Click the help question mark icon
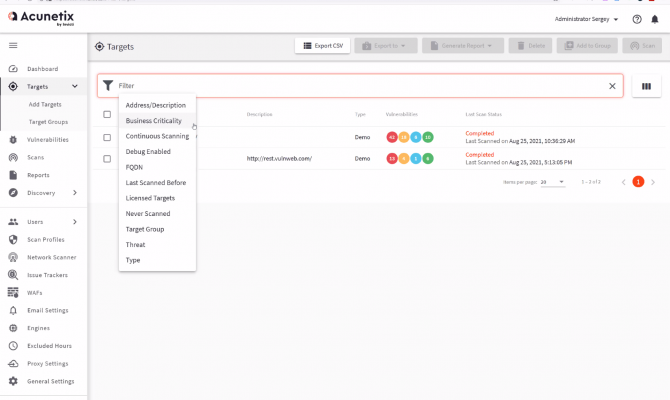 (637, 19)
